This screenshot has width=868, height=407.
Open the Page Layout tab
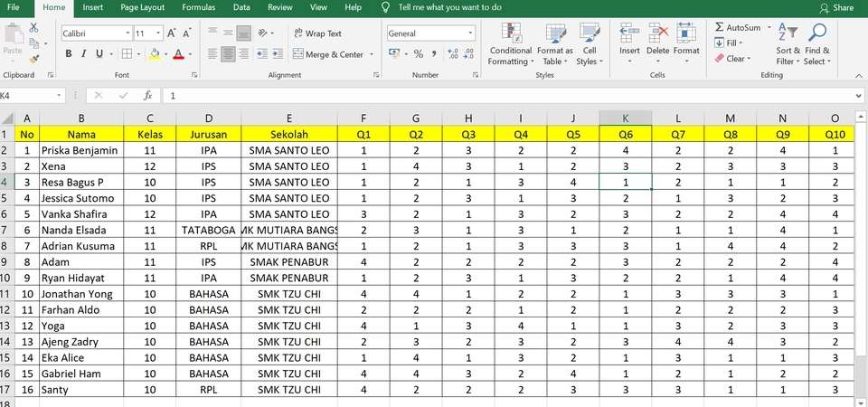(142, 7)
